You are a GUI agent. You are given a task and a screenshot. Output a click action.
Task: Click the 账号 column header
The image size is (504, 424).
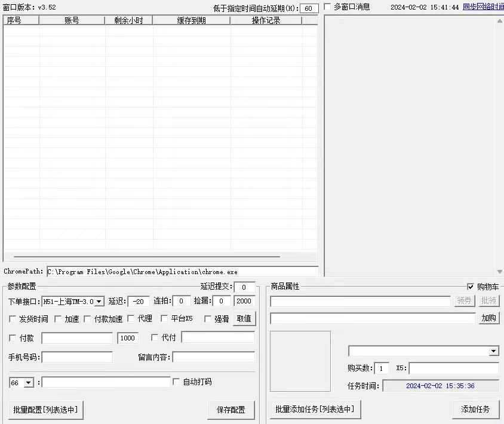pos(72,20)
